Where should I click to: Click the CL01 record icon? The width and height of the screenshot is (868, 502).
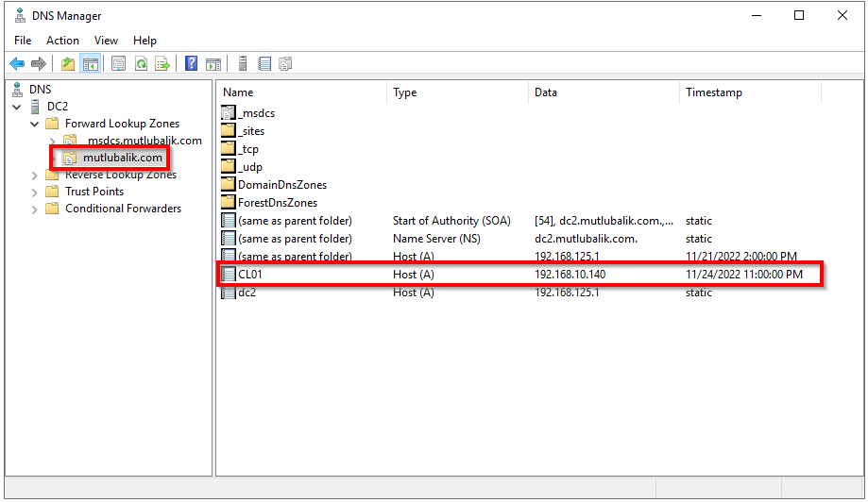pos(228,275)
